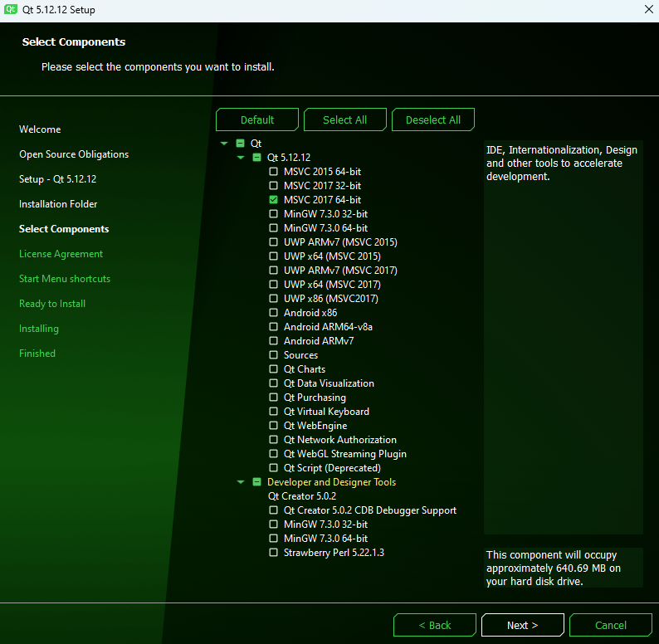The height and width of the screenshot is (644, 659).
Task: Select the Qt 5.12.12 tree label
Action: (x=289, y=158)
